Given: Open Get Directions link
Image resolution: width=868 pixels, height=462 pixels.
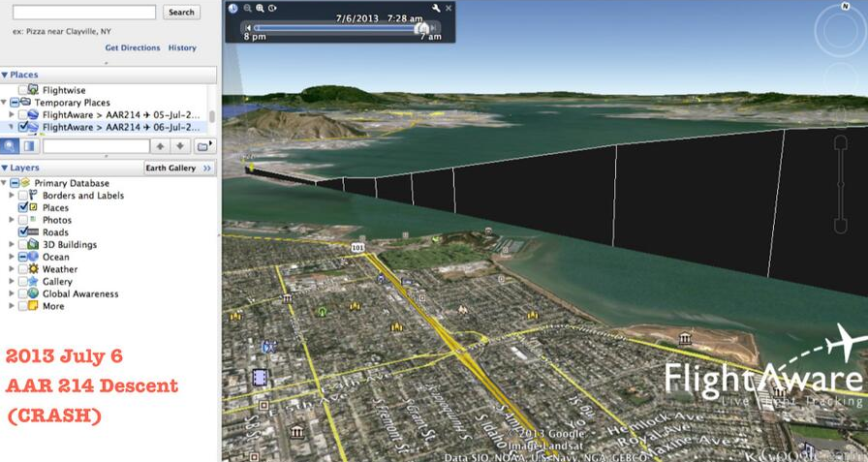Looking at the screenshot, I should coord(132,47).
